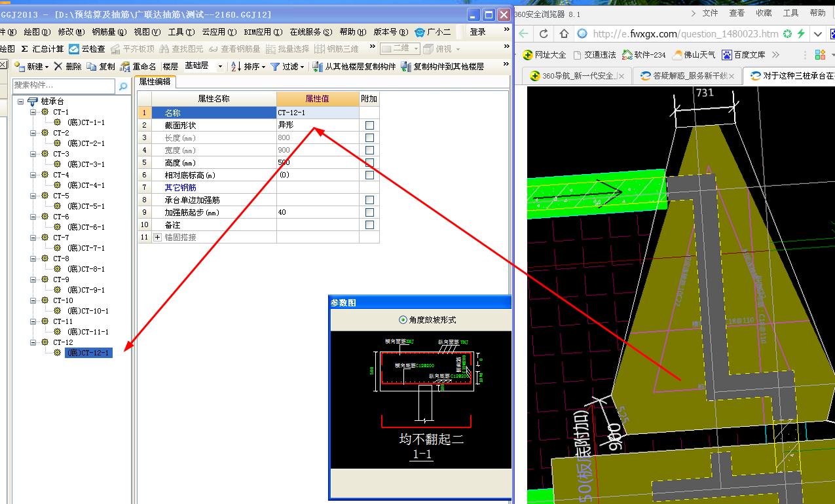Switch to 答疑解惑_服务新干线 browser tab
835x504 pixels.
tap(688, 76)
